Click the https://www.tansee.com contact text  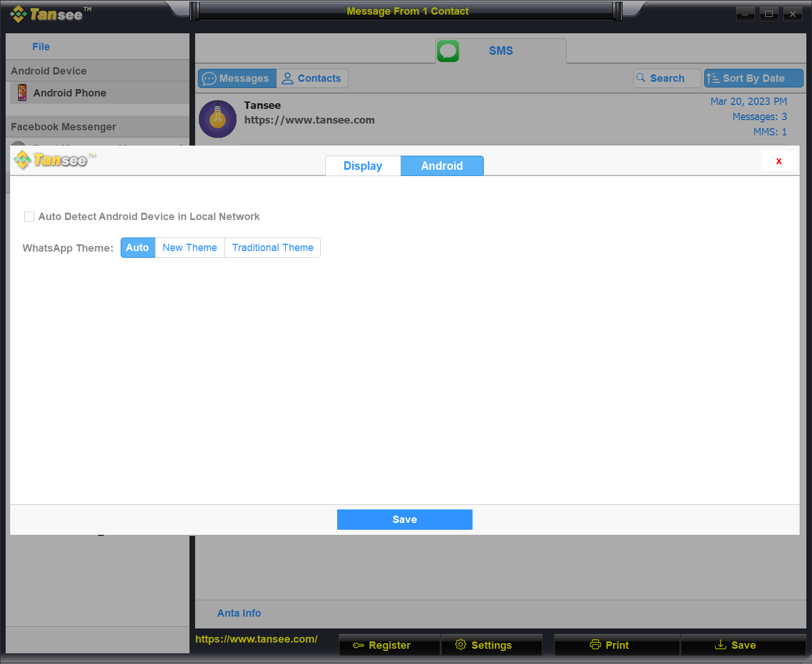pyautogui.click(x=309, y=120)
